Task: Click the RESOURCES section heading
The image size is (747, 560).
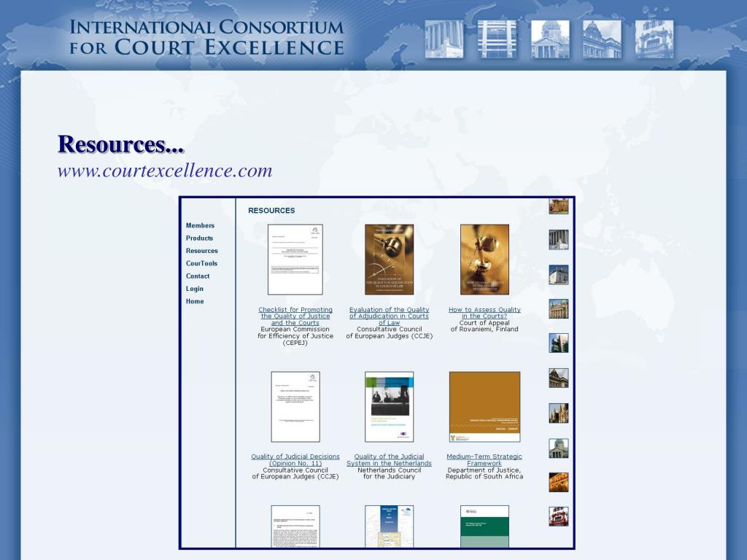Action: tap(271, 211)
